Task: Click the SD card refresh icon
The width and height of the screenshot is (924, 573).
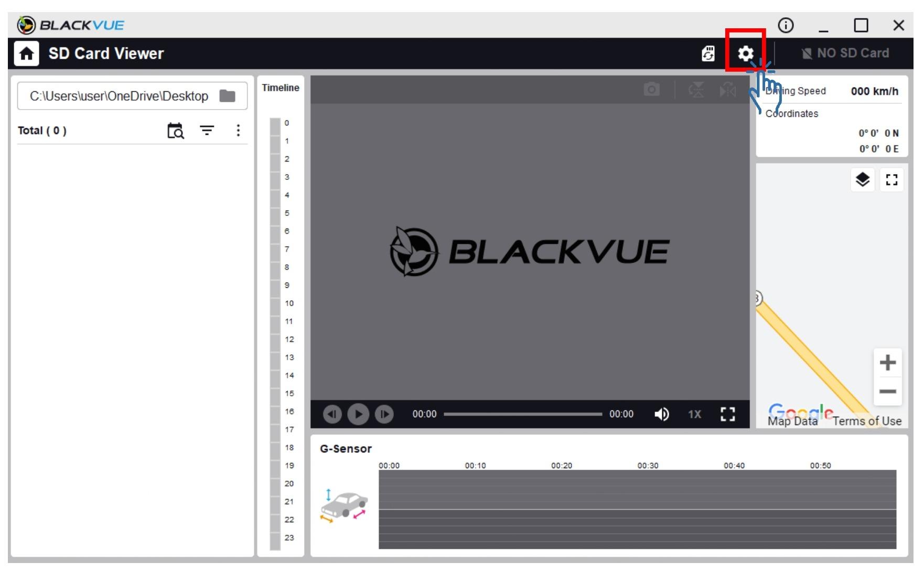Action: tap(708, 53)
